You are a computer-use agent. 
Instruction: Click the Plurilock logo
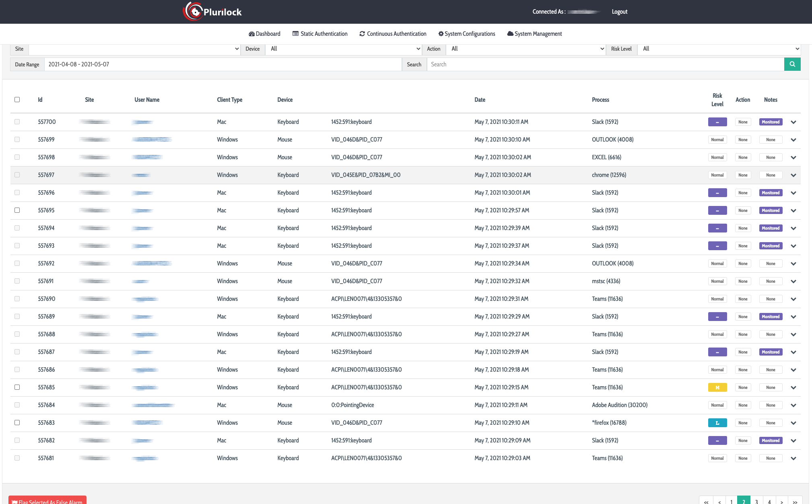[x=212, y=11]
